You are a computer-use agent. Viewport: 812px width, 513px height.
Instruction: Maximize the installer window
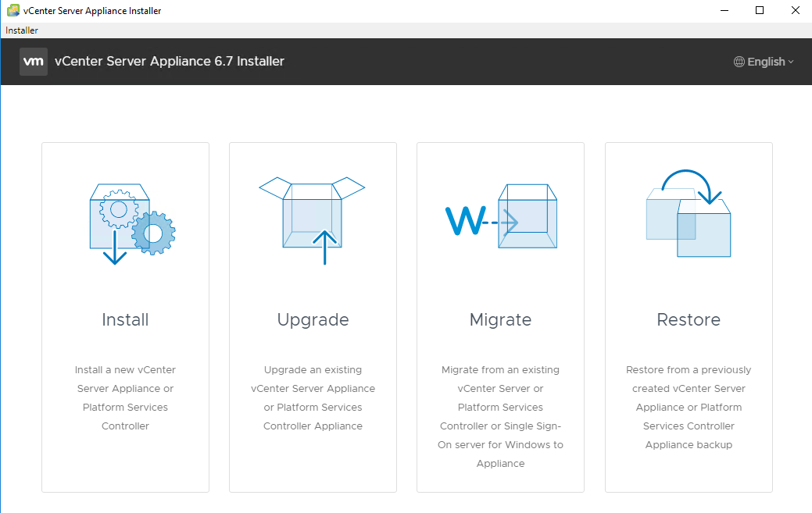[760, 10]
